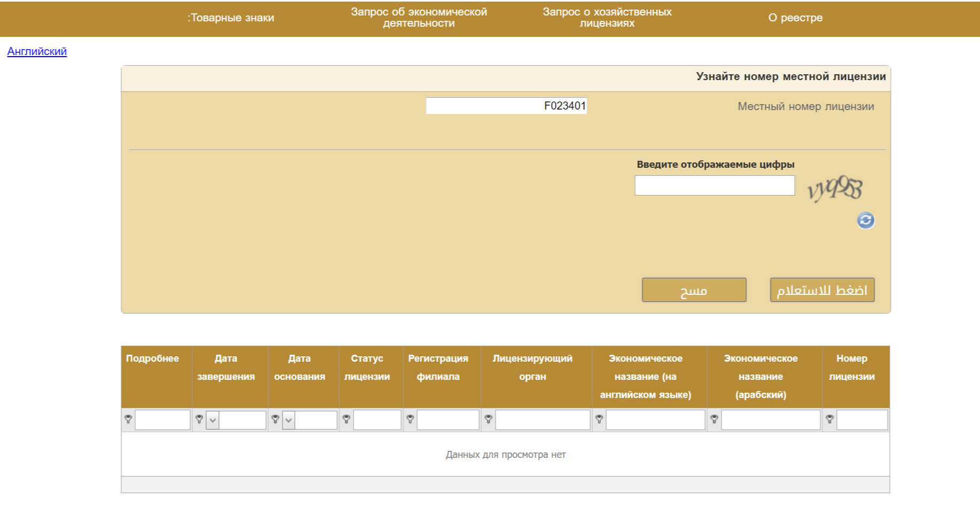
Task: Open Запрос о хозяйственных лицензиях menu
Action: [607, 18]
